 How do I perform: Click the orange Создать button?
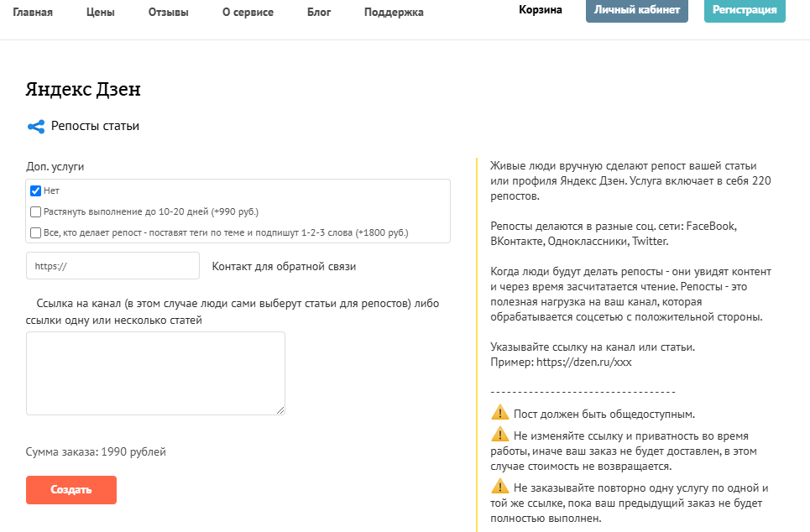(x=71, y=490)
